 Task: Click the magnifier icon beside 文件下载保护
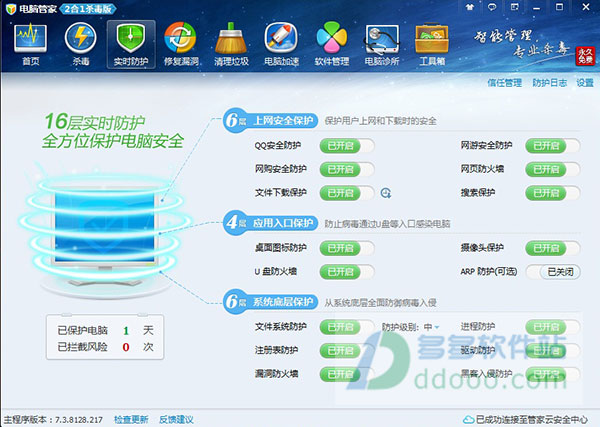[386, 193]
